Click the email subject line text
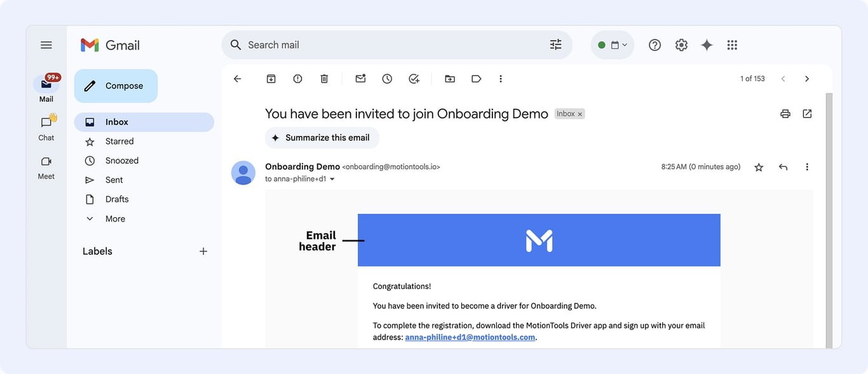Screen dimensions: 868x374 pyautogui.click(x=407, y=114)
